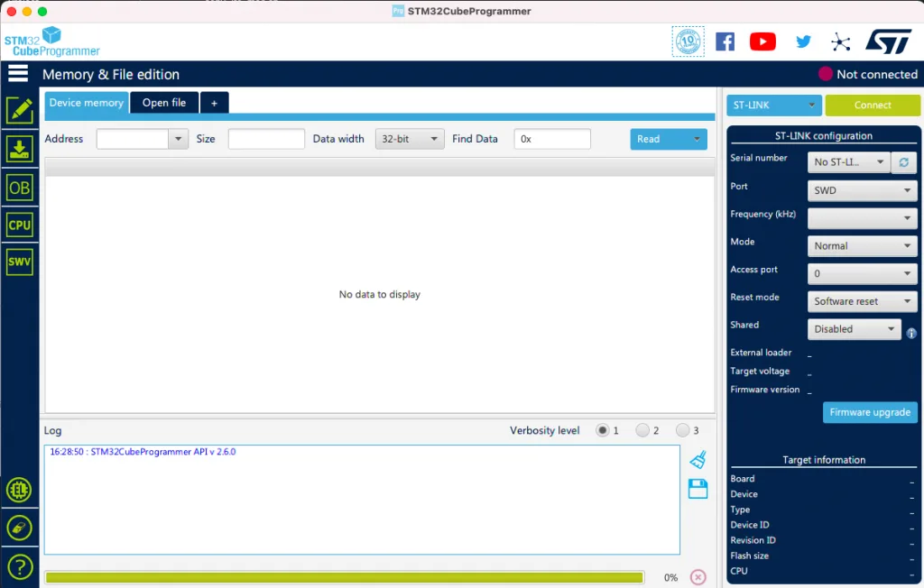Switch to the Device memory tab
The width and height of the screenshot is (924, 588).
click(87, 103)
